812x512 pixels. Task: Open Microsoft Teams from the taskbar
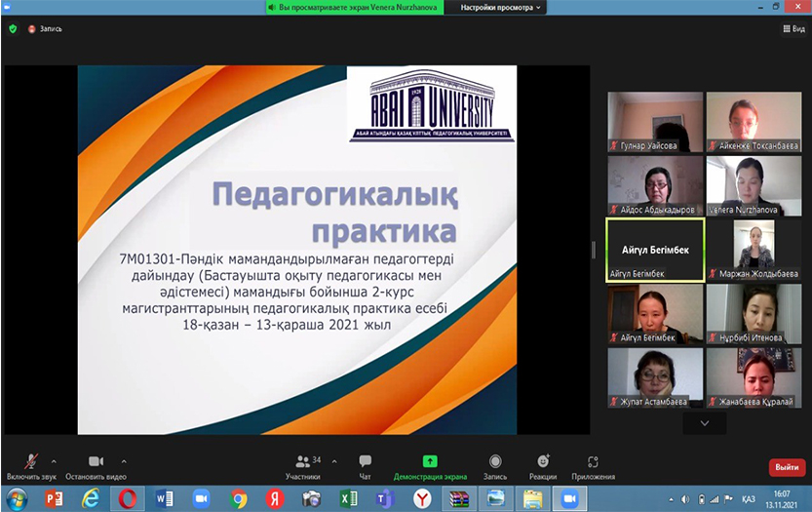385,498
